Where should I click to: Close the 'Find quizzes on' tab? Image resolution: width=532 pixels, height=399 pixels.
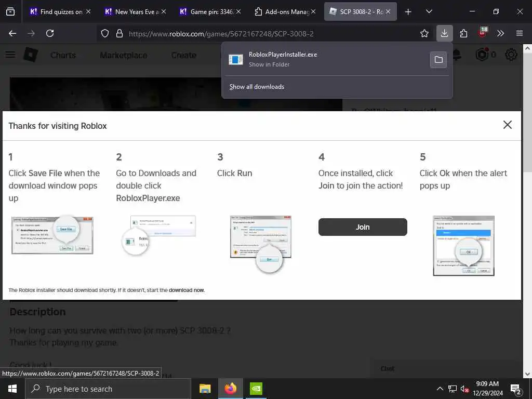[x=88, y=11]
